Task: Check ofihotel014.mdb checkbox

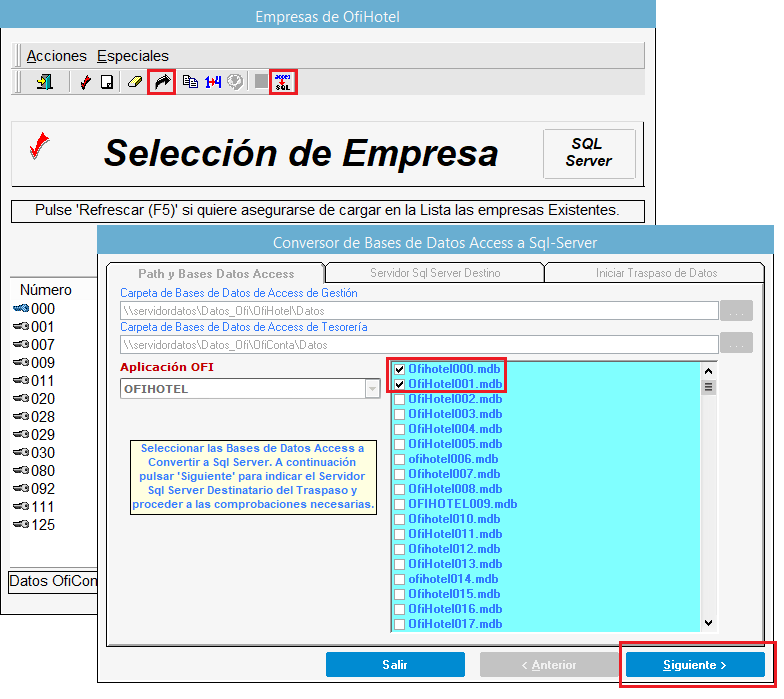Action: 400,580
